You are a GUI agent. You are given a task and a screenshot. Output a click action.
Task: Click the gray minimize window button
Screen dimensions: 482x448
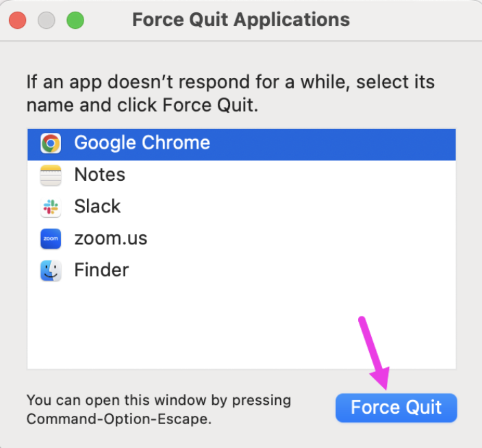pos(47,20)
